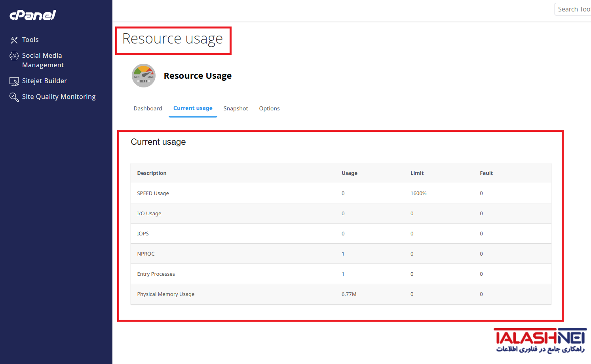Click the Resource Usage bold title
Viewport: 591px width, 364px height.
[x=198, y=76]
